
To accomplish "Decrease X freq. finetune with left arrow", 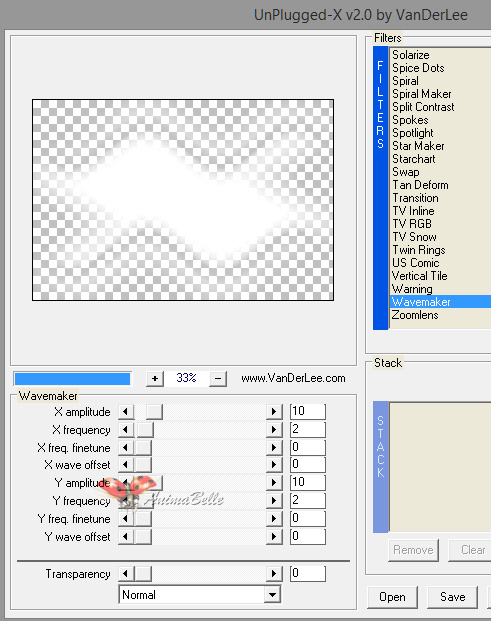I will 126,448.
